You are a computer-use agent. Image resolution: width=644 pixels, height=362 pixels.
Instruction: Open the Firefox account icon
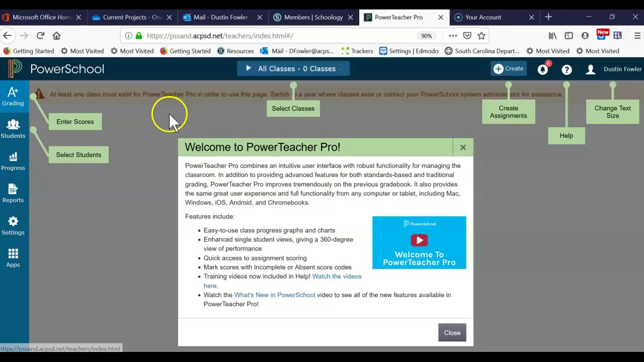tap(585, 36)
